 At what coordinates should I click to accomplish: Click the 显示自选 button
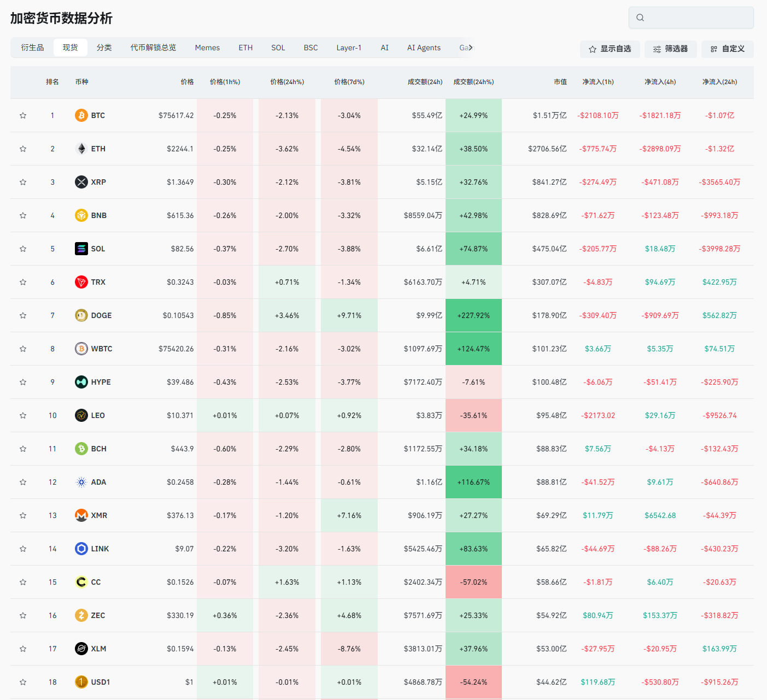610,49
